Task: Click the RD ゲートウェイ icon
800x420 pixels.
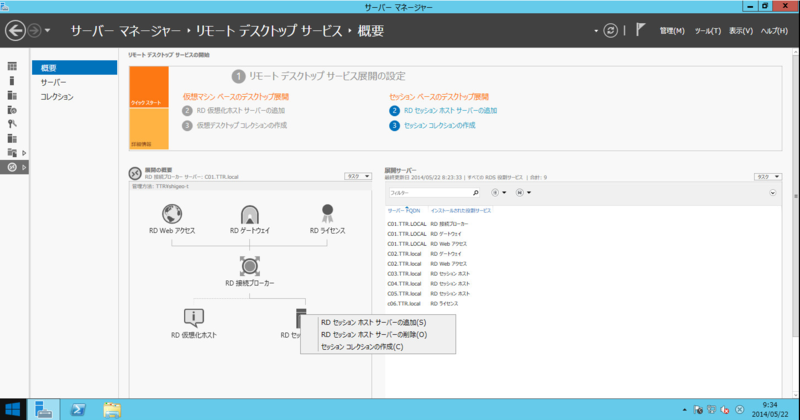Action: click(x=249, y=214)
